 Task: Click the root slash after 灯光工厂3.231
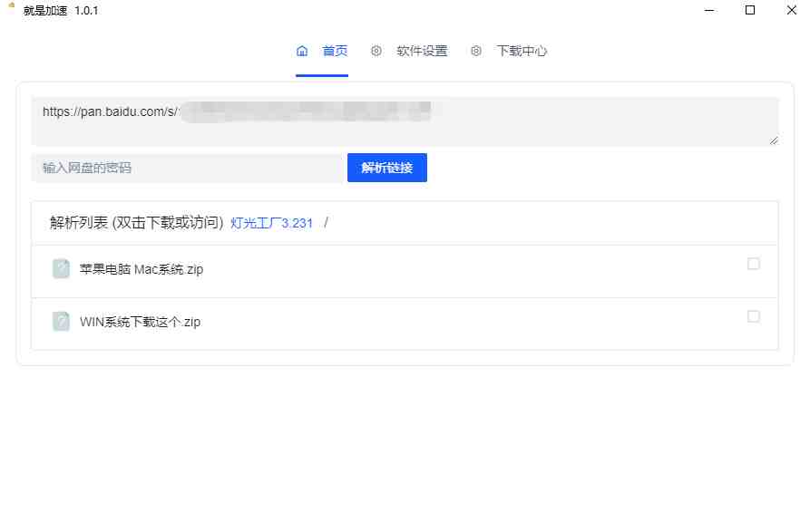pos(324,222)
